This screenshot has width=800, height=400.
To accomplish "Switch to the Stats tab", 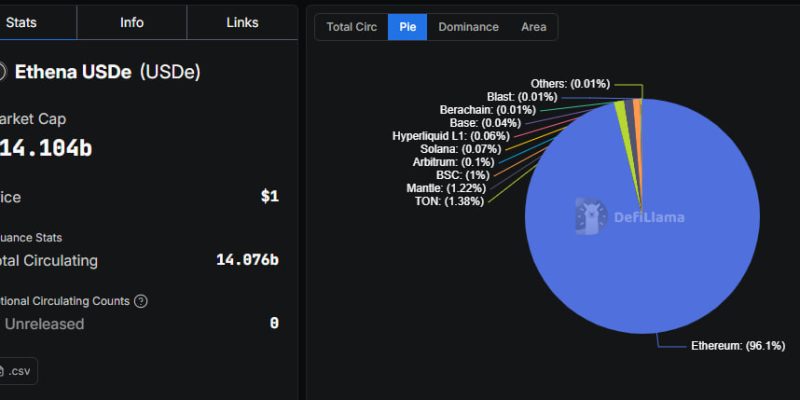I will tap(22, 22).
